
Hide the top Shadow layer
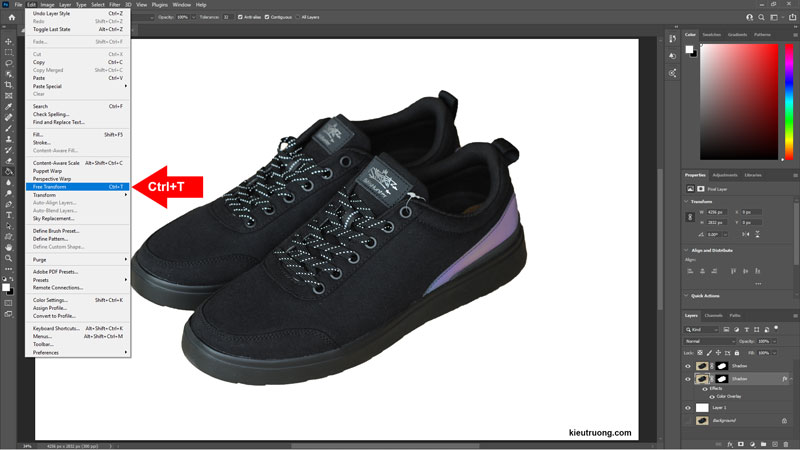[x=688, y=366]
